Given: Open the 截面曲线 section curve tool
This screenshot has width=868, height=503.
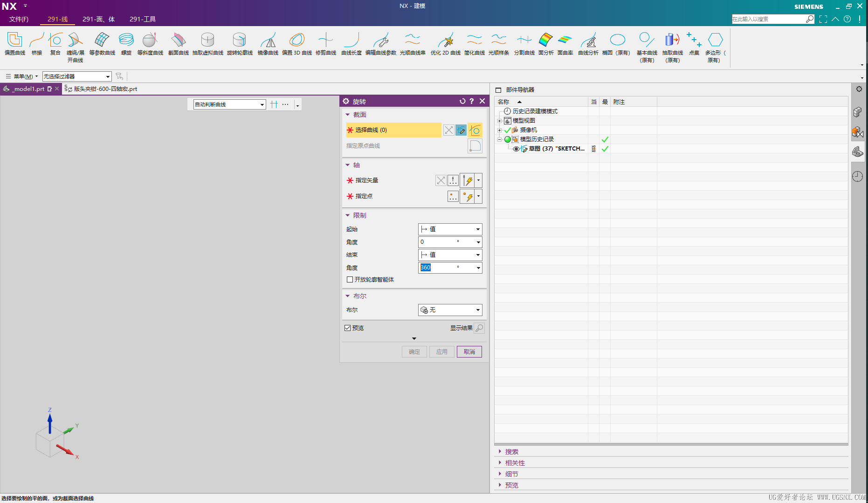Looking at the screenshot, I should 179,44.
